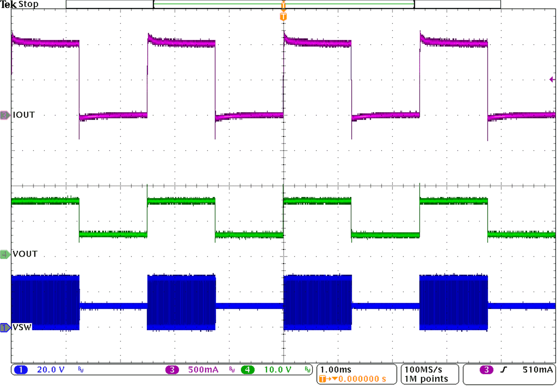Toggle the Stop acquisition state
The width and height of the screenshot is (557, 392).
tap(29, 5)
